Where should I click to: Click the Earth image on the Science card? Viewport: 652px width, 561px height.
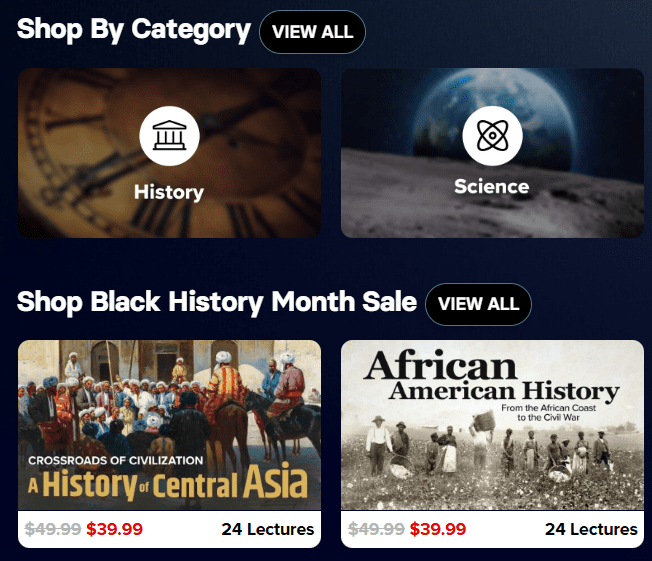(560, 100)
